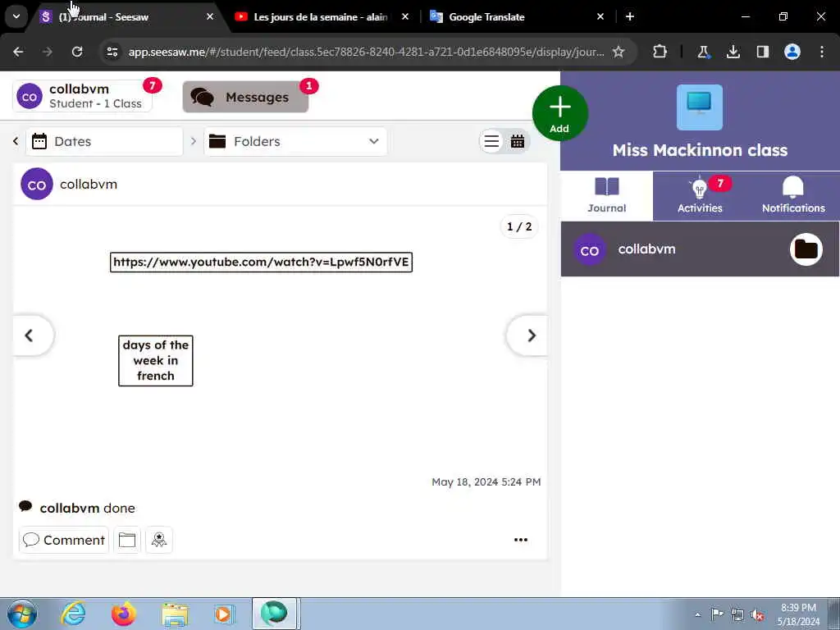Click the class computer icon above Miss Mackinnon
The height and width of the screenshot is (630, 840).
(x=699, y=107)
